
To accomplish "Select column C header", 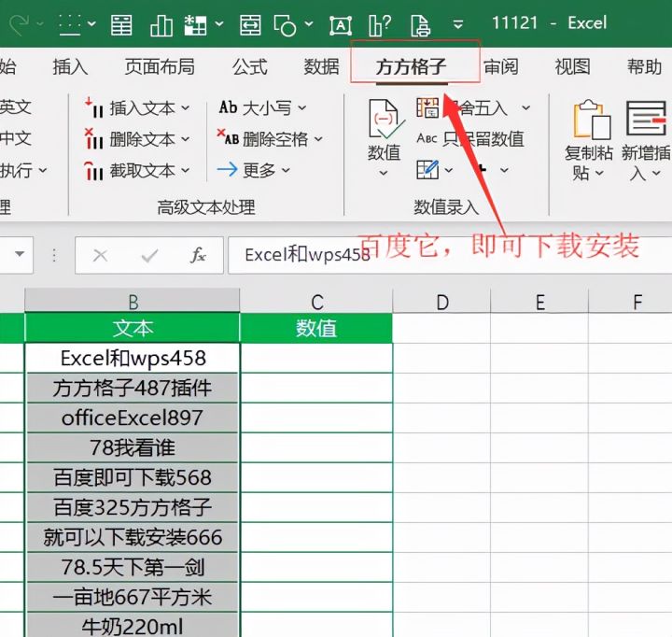I will point(316,301).
